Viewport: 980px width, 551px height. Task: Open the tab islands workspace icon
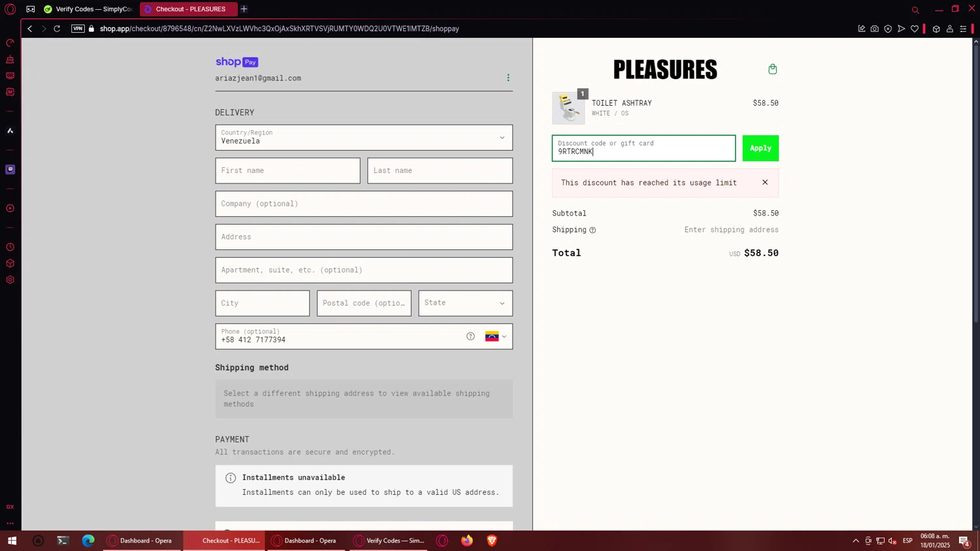point(31,9)
